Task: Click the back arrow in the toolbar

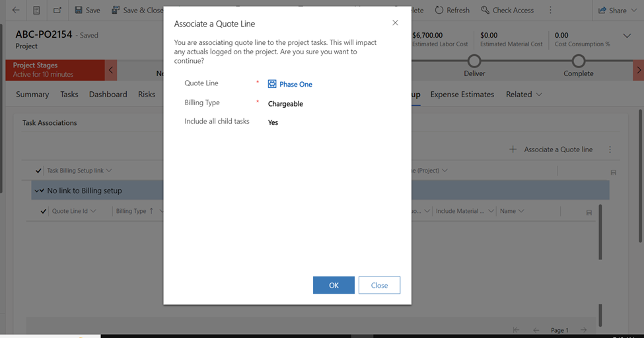Action: (16, 11)
